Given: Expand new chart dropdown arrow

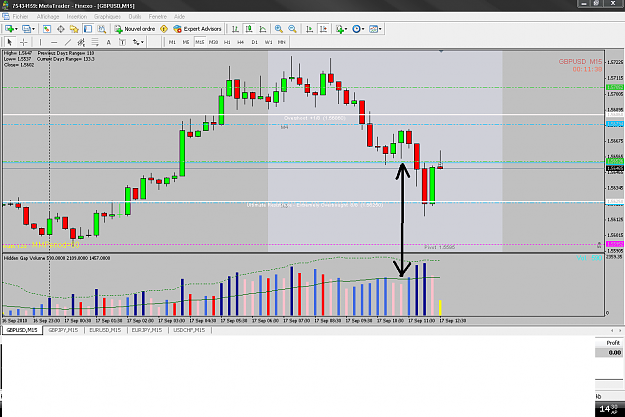Looking at the screenshot, I should pos(16,29).
